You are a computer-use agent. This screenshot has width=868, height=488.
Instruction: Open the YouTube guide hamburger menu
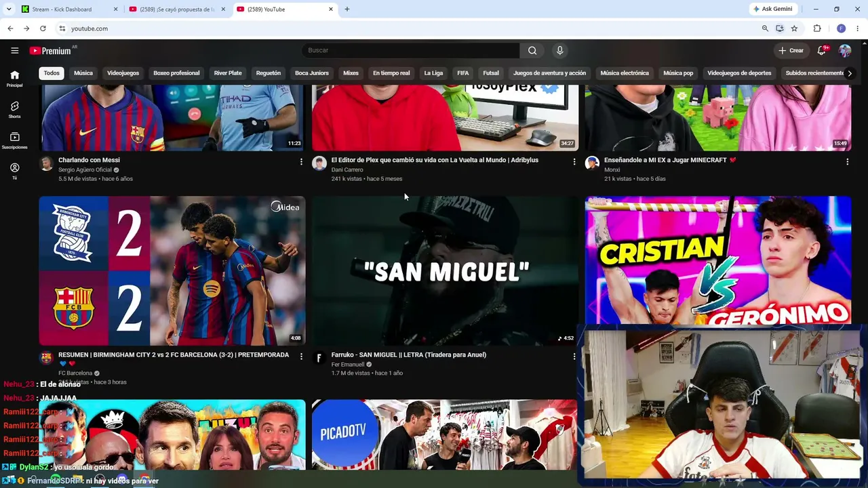pos(14,50)
